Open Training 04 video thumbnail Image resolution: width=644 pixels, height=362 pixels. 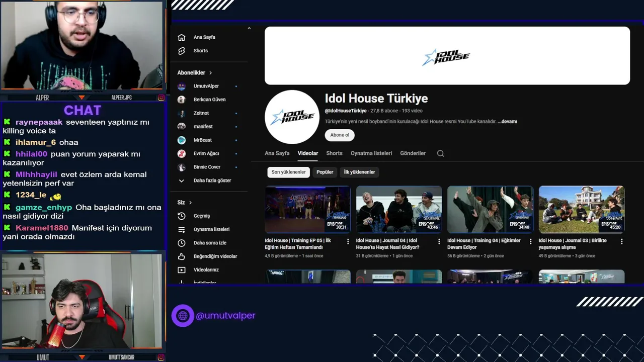490,209
